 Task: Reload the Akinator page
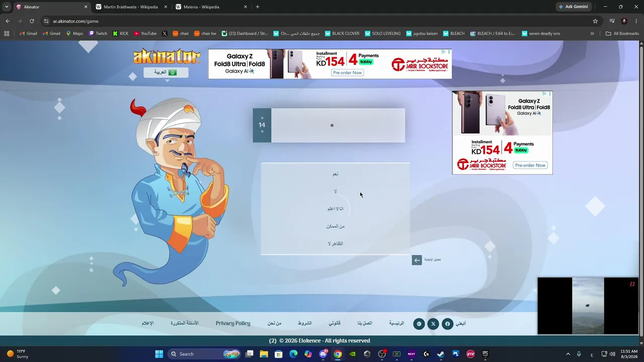(32, 21)
